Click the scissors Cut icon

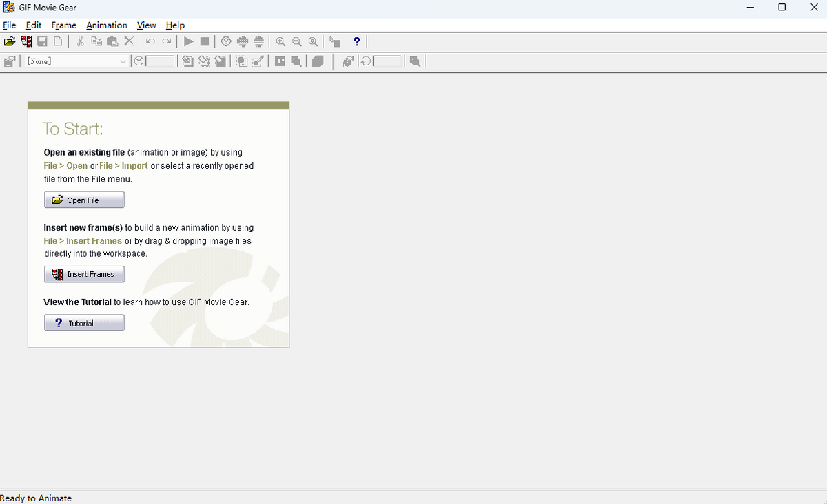pos(80,42)
